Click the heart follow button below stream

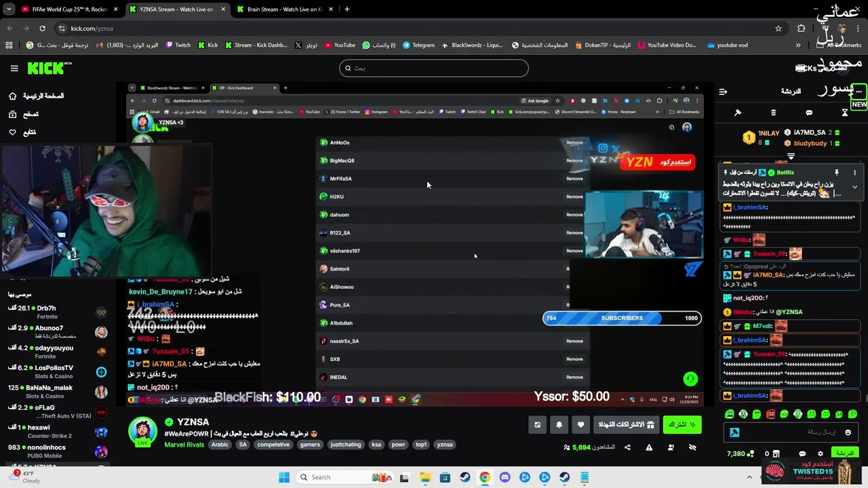pyautogui.click(x=580, y=425)
